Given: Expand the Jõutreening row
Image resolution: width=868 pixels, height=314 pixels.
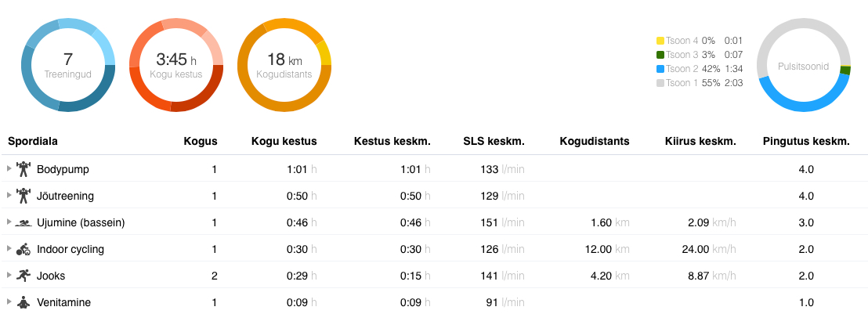Looking at the screenshot, I should (x=9, y=196).
